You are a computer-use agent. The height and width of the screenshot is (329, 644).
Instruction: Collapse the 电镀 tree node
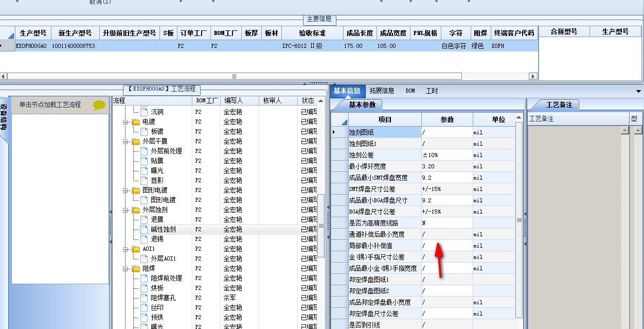[x=126, y=123]
